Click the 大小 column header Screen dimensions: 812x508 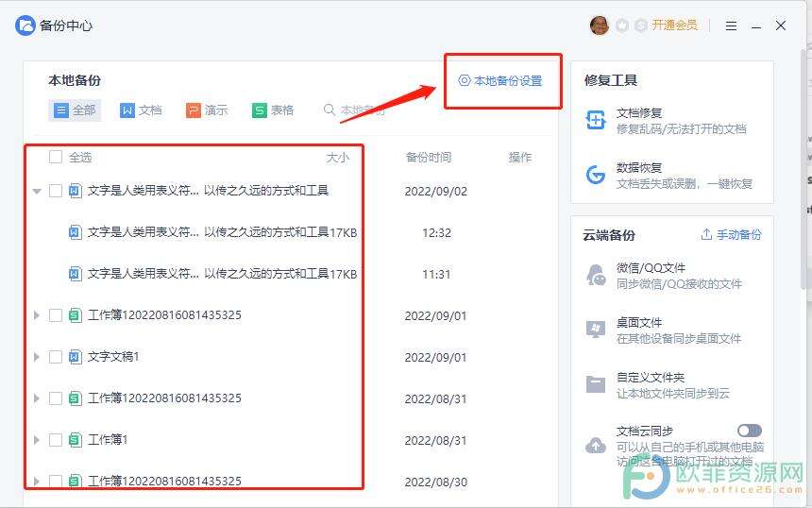(338, 157)
